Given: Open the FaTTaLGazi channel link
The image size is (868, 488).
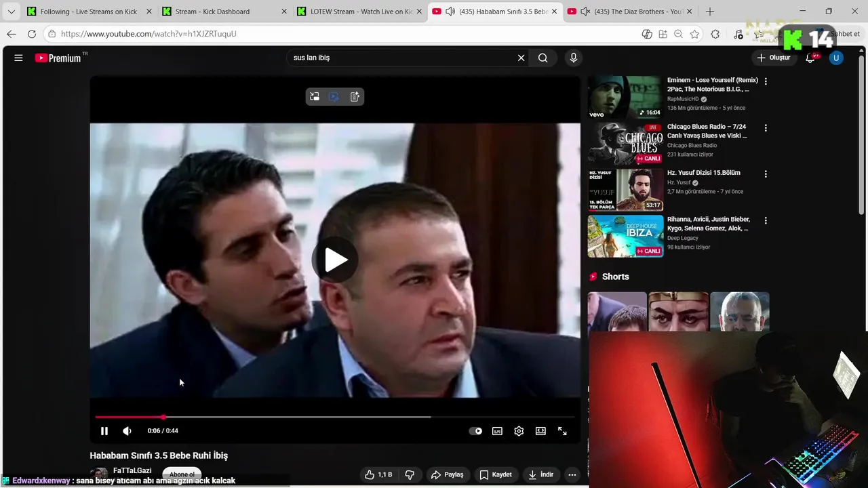Looking at the screenshot, I should (132, 470).
